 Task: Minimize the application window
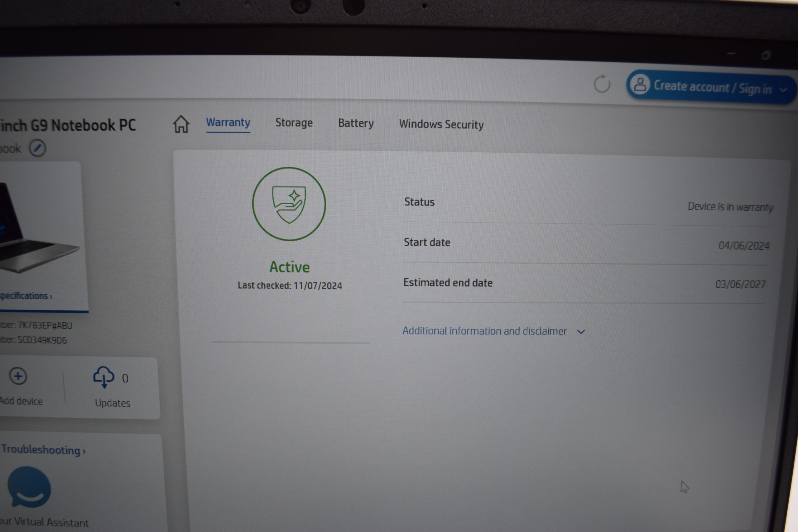pos(732,53)
